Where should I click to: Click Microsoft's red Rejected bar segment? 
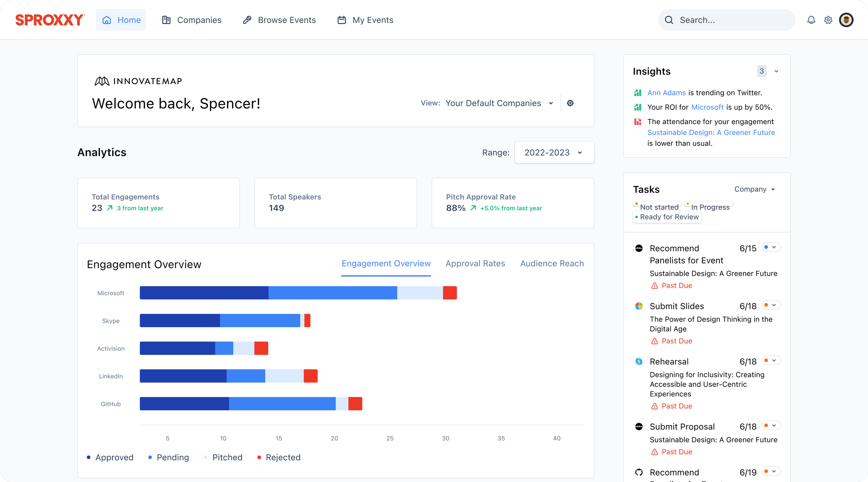450,293
